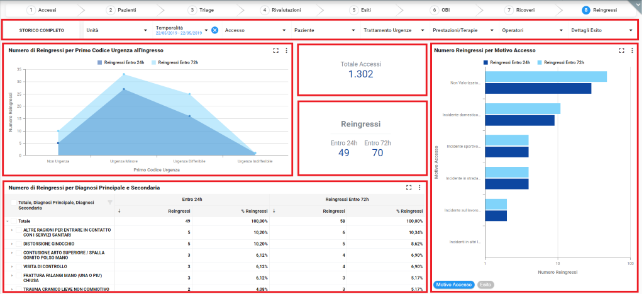The image size is (644, 294).
Task: Click the STORICO COMPLETO button
Action: point(42,30)
